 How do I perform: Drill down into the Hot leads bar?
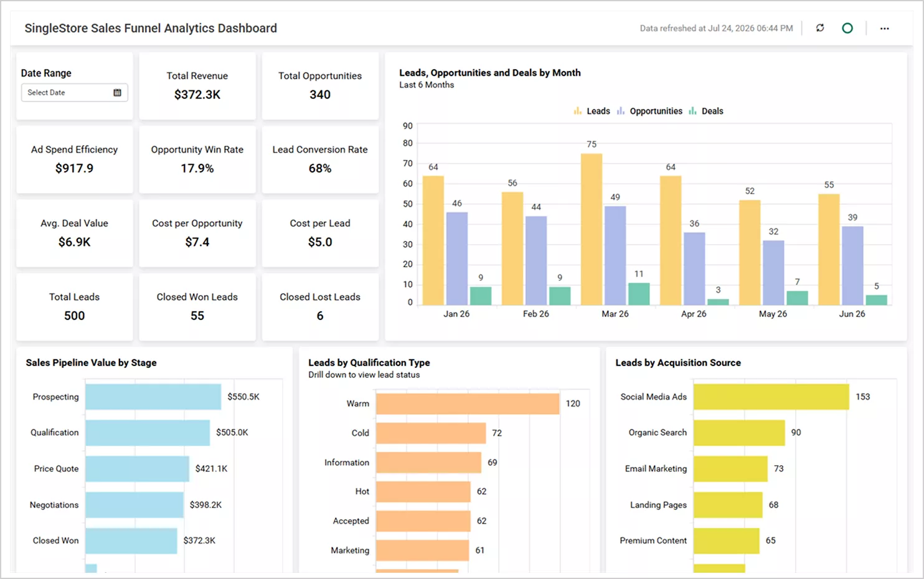(x=423, y=492)
